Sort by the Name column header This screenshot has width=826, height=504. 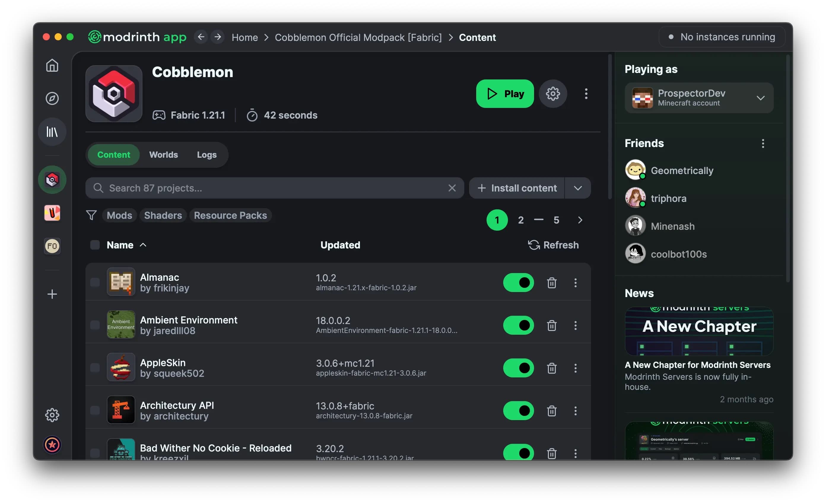pyautogui.click(x=126, y=245)
